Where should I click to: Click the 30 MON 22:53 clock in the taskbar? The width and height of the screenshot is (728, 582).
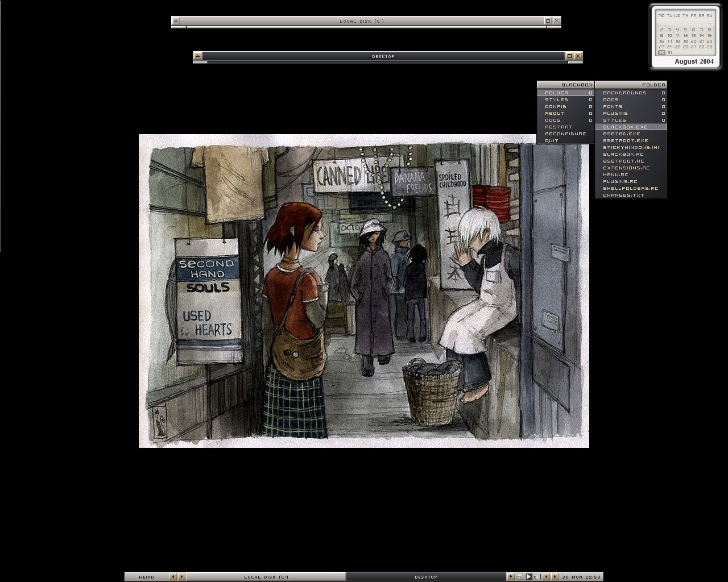581,577
